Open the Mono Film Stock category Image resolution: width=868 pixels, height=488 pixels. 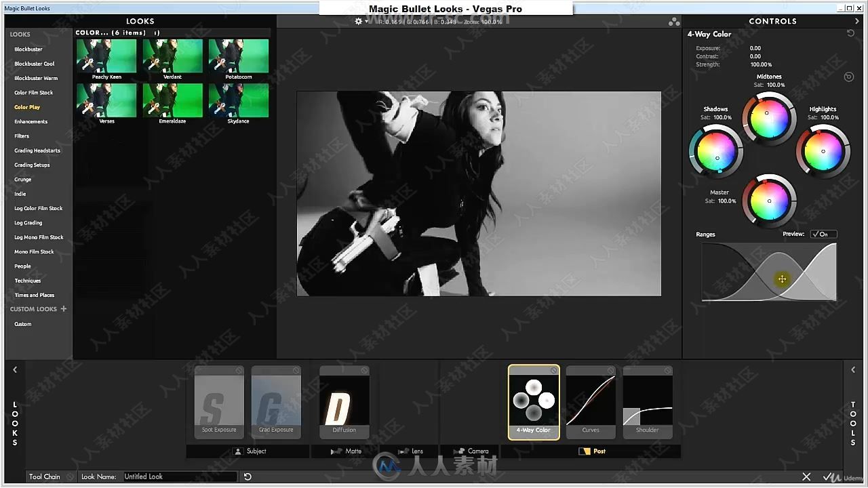click(x=34, y=252)
